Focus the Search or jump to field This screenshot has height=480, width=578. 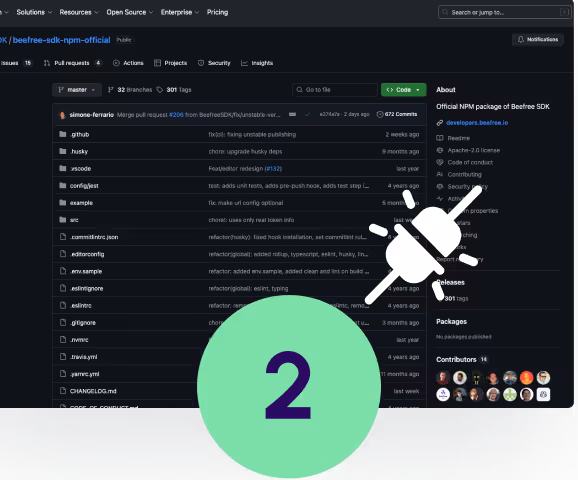click(505, 12)
